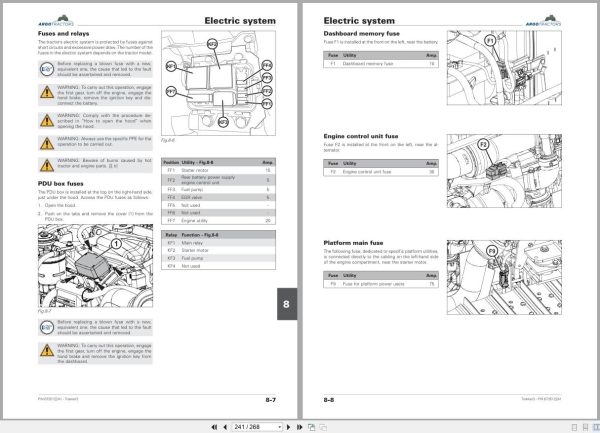Click the F2 Engine control unit fuse row

(381, 172)
